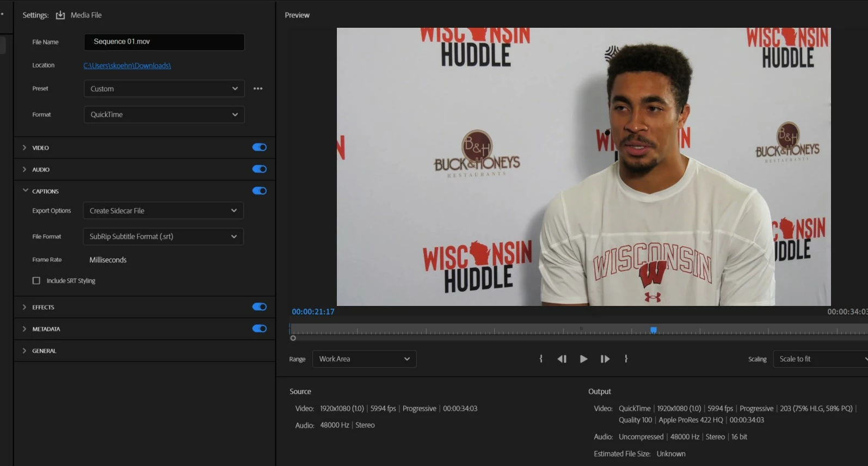Click the Source 1920x1080 resolution text
868x466 pixels.
[342, 408]
